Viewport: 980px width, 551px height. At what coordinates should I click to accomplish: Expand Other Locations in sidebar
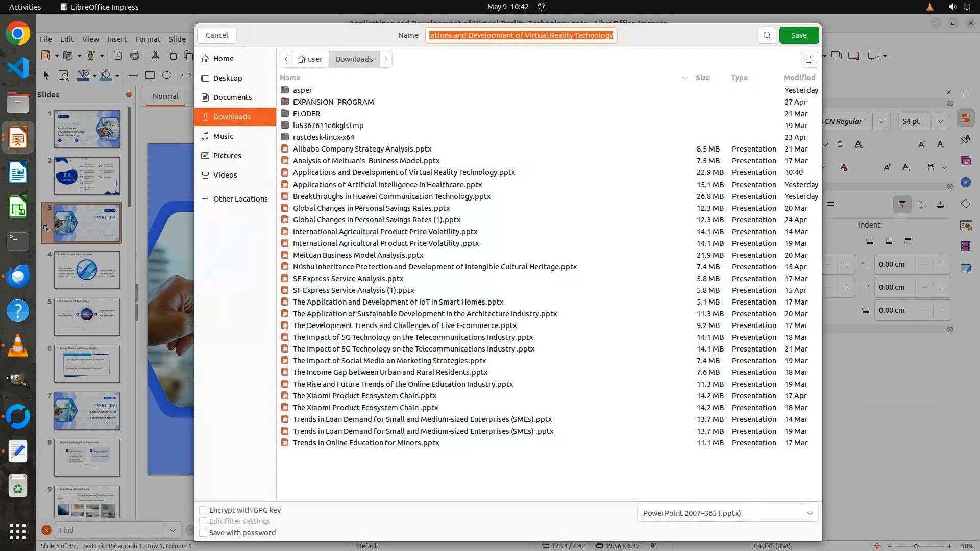tap(240, 199)
